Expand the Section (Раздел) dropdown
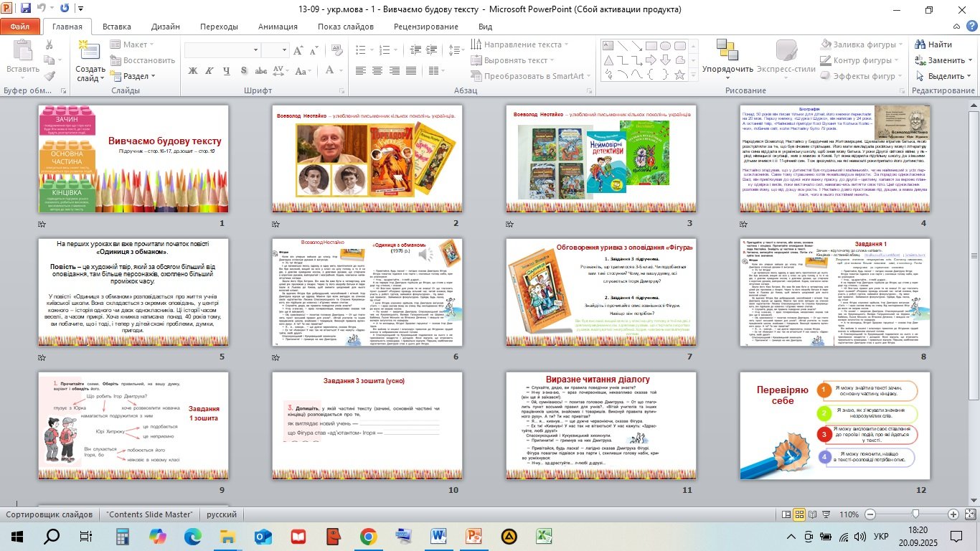This screenshot has height=551, width=980. coord(135,76)
